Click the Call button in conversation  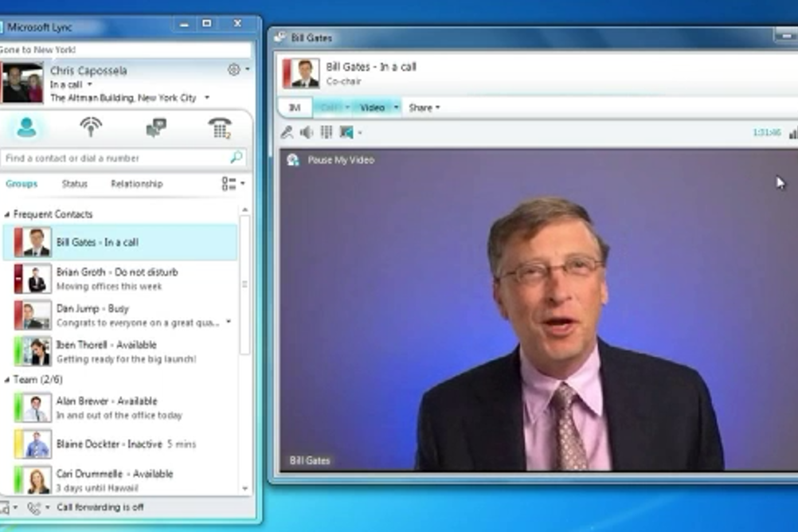pyautogui.click(x=329, y=108)
